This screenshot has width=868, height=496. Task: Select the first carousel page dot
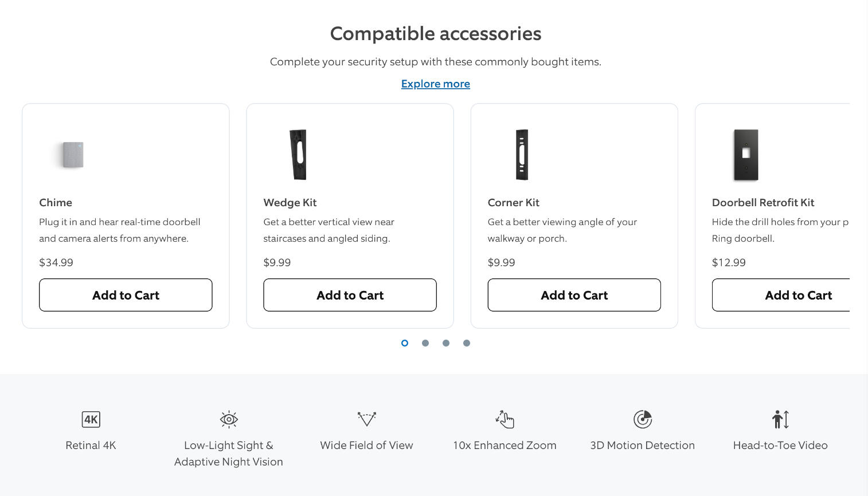pos(405,343)
